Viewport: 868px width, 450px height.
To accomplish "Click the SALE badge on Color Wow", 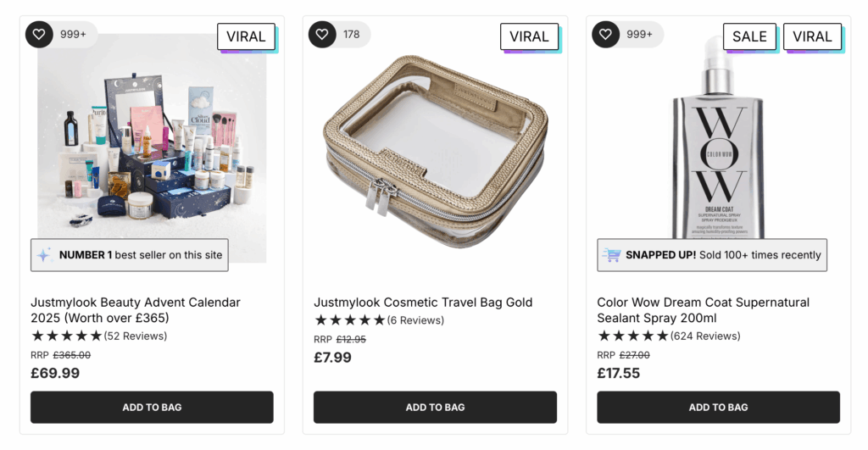I will click(x=749, y=36).
